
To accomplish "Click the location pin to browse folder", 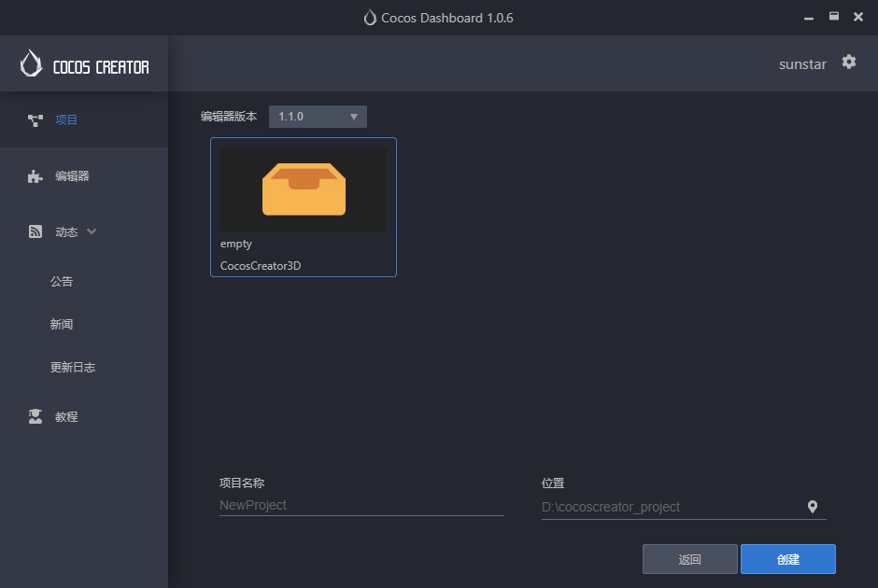I will pyautogui.click(x=813, y=507).
